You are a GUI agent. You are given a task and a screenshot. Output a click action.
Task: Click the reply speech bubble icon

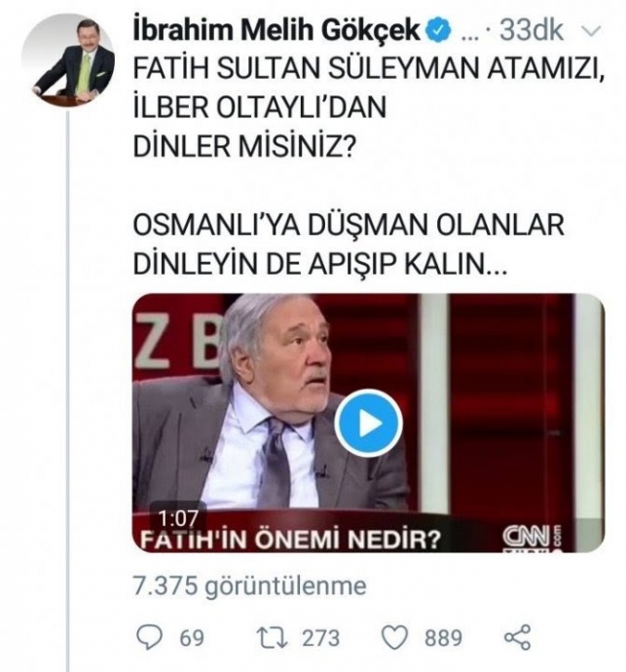coord(149,637)
